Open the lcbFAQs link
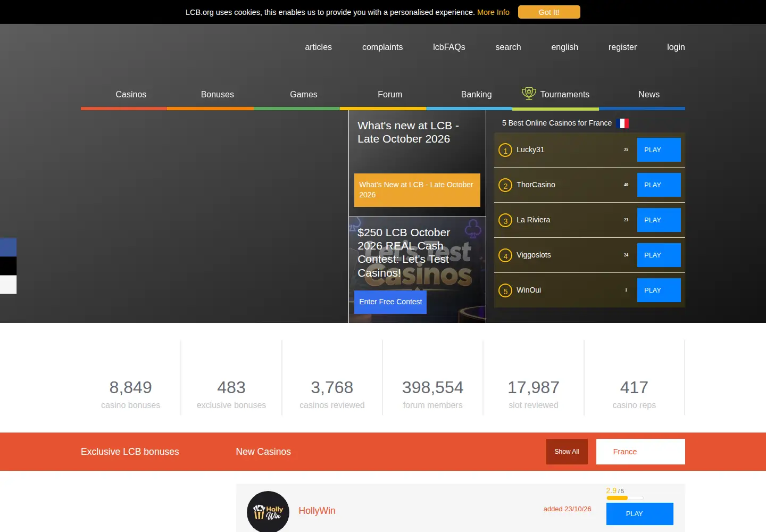Screen dimensions: 766x532 click(449, 47)
